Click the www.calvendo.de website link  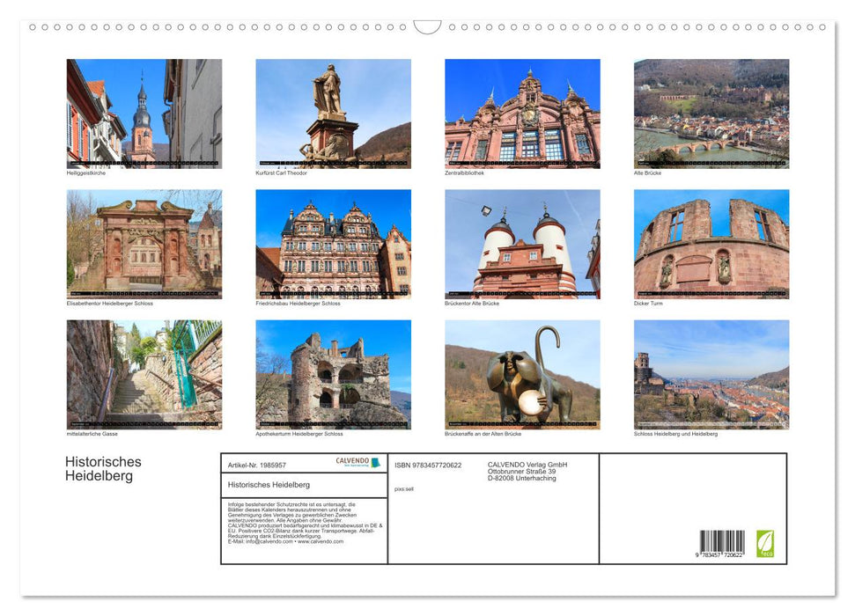coord(320,543)
